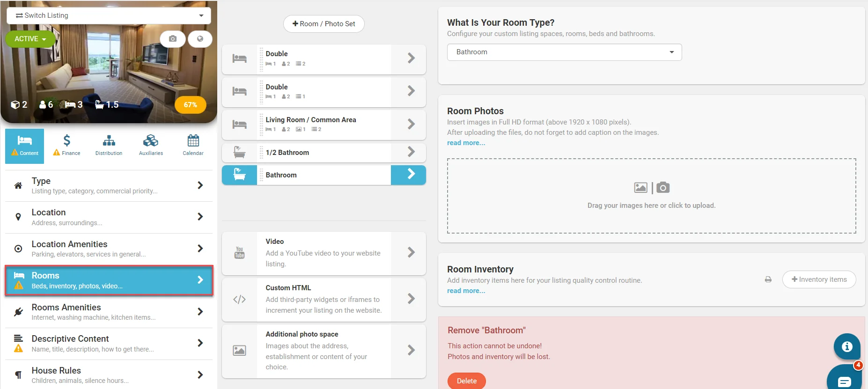The height and width of the screenshot is (389, 868).
Task: Click the globe icon on listing photo
Action: click(x=200, y=39)
